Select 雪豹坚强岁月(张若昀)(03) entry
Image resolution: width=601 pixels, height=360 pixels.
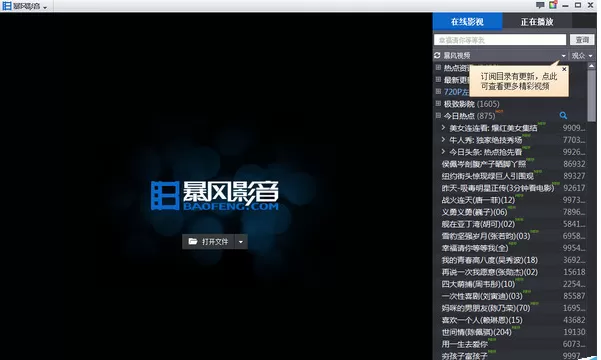point(513,236)
